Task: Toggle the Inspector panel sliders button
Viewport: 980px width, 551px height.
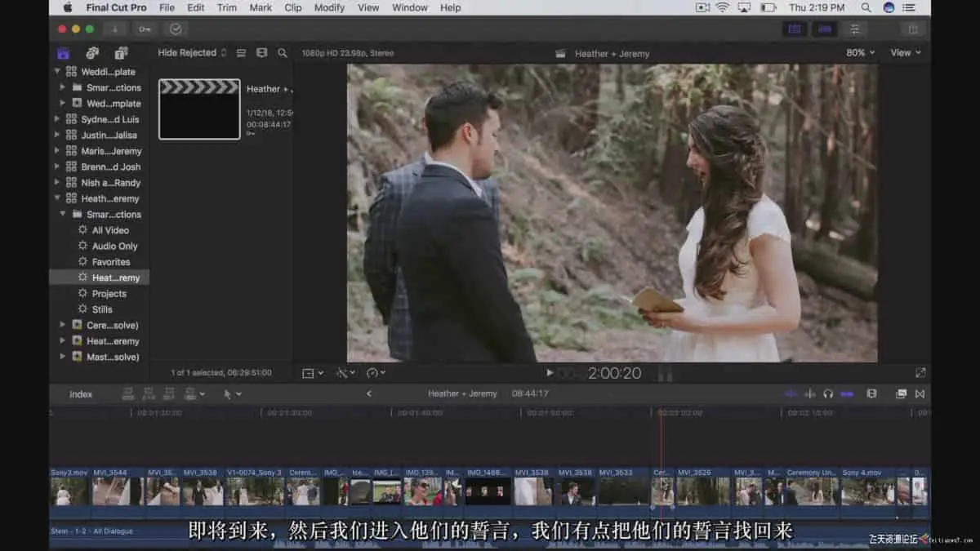Action: pyautogui.click(x=855, y=29)
